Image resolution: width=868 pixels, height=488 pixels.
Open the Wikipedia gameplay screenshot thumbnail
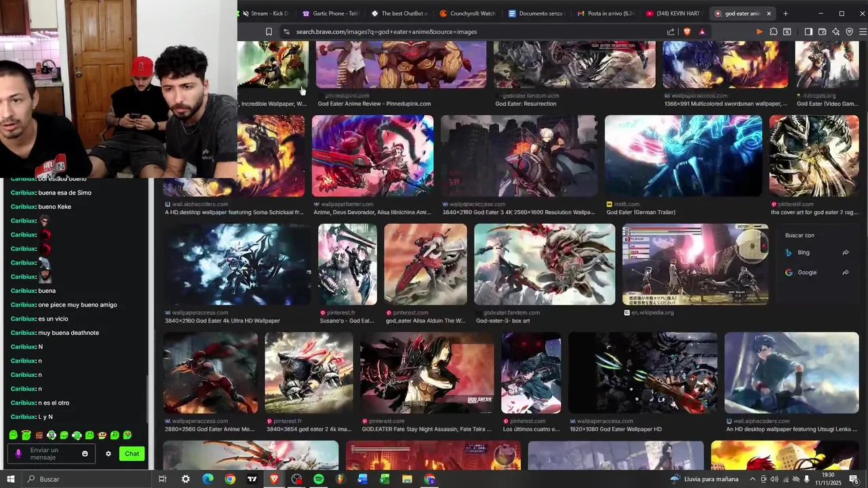click(695, 264)
